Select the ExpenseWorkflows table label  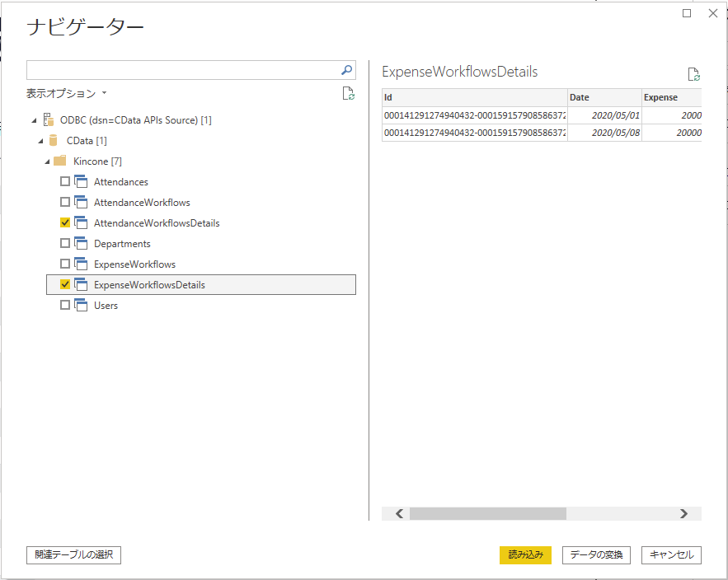click(x=134, y=264)
